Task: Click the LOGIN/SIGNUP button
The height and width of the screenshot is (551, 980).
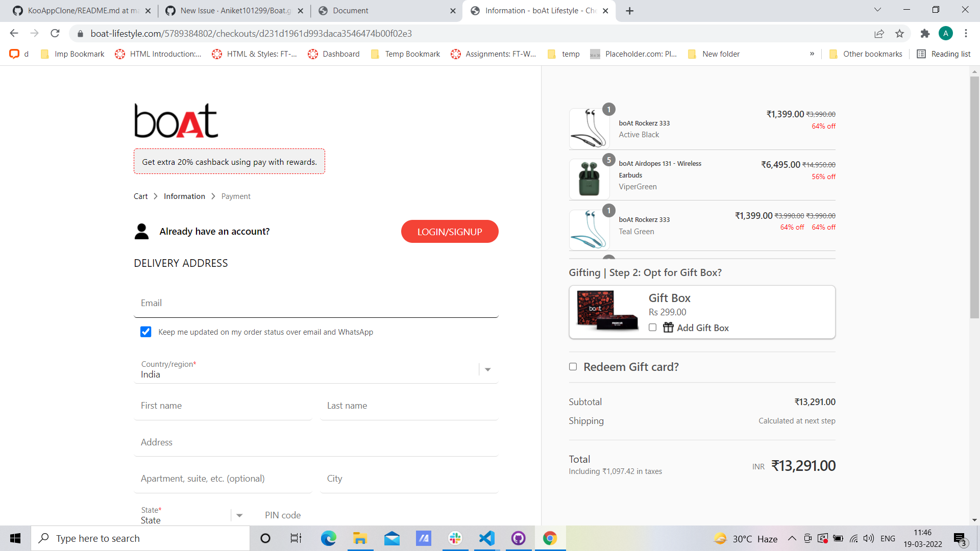Action: tap(450, 232)
